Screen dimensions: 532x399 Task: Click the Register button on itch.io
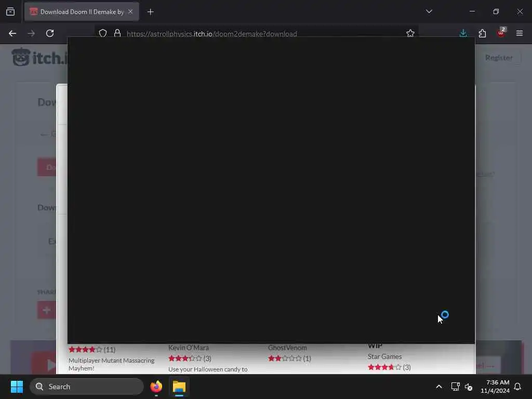coord(499,58)
